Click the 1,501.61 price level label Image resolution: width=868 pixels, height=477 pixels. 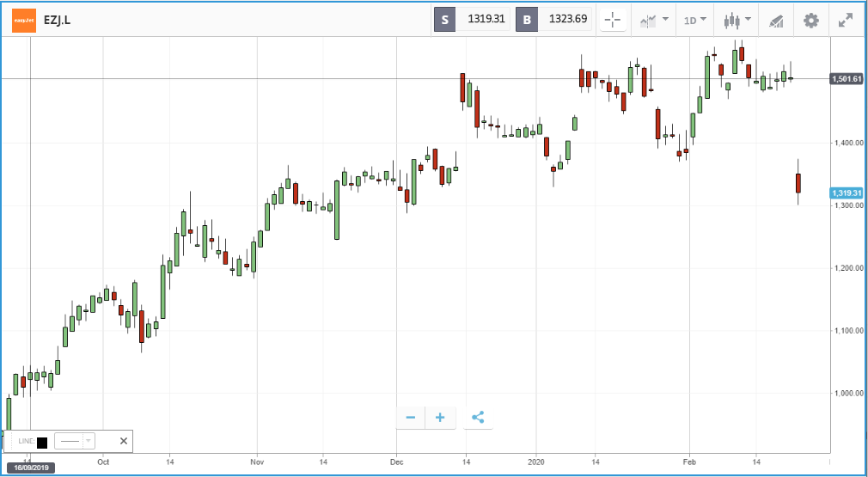tap(847, 78)
